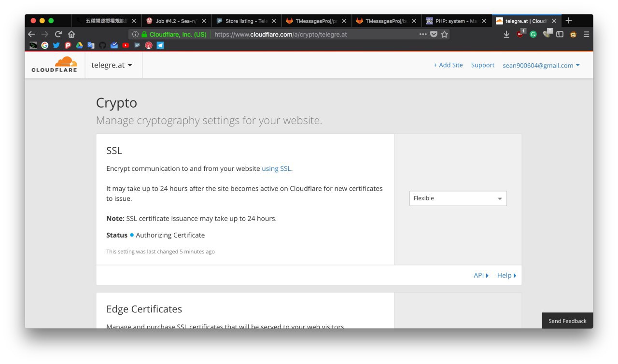Open the uBlock Origin extension icon
618x364 pixels.
click(520, 34)
